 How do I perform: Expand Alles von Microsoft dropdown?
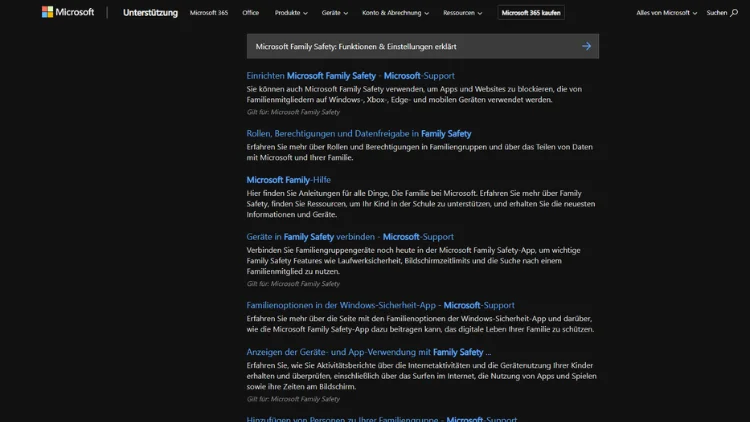coord(666,13)
